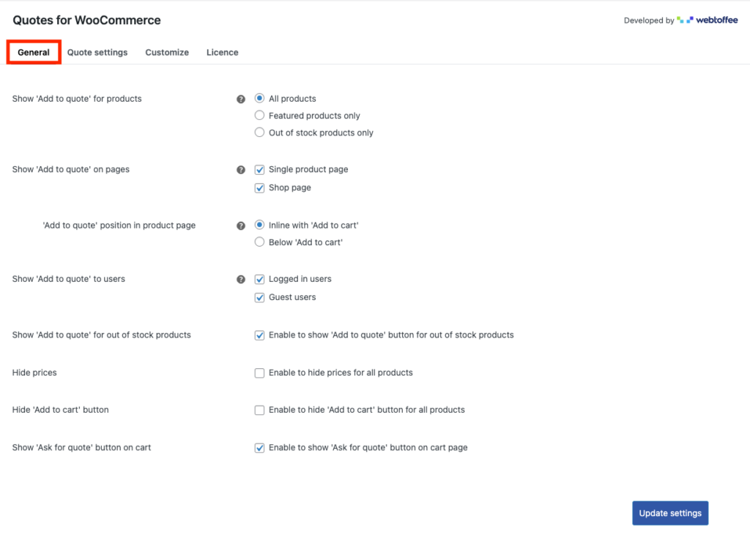Go to the Licence tab
The image size is (750, 560).
(223, 52)
